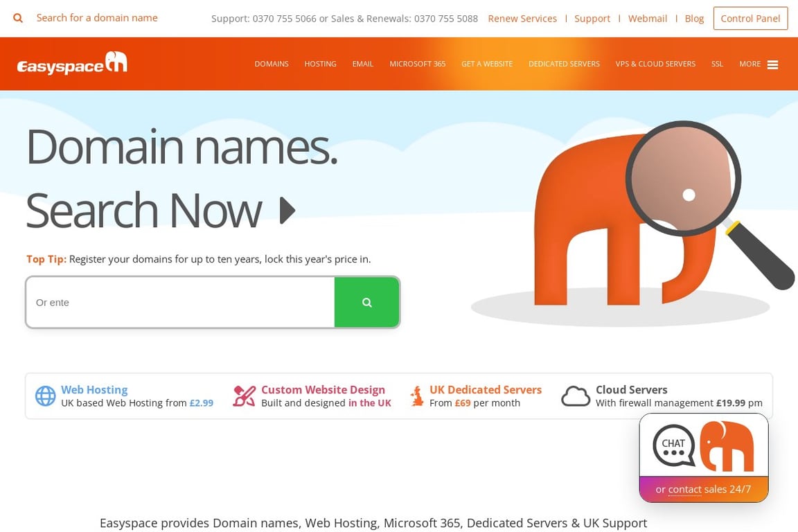Viewport: 798px width, 532px height.
Task: Click the arrow beside Search Now
Action: click(287, 211)
